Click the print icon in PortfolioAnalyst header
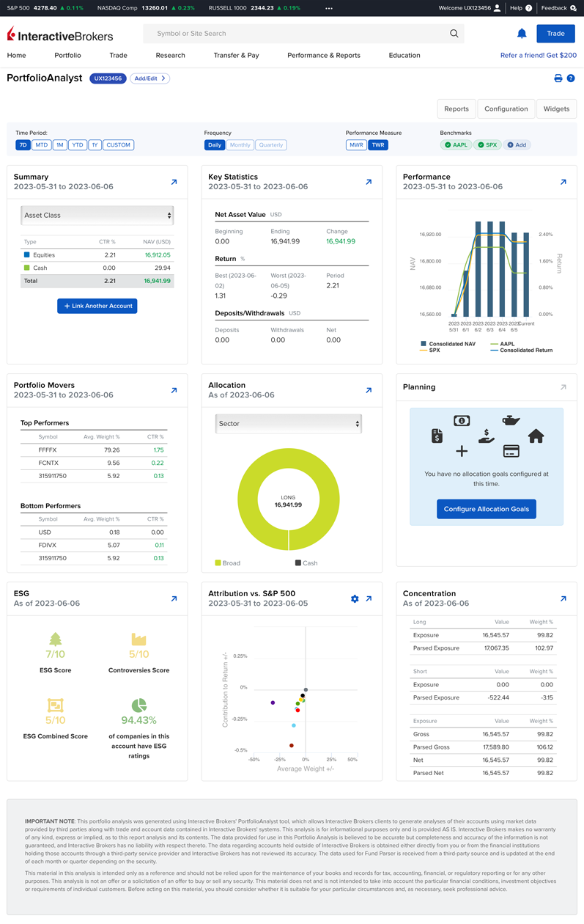 pos(558,78)
